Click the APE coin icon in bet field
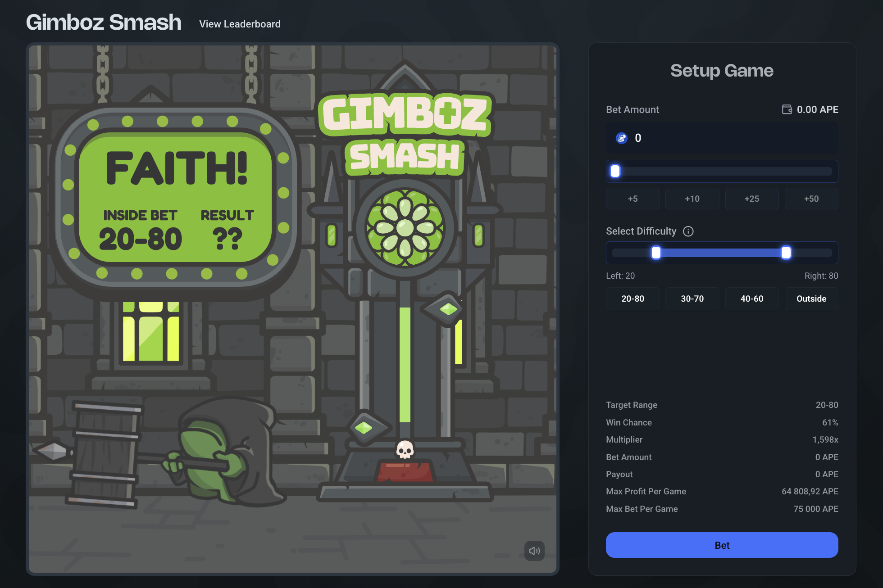This screenshot has width=883, height=588. (x=622, y=138)
